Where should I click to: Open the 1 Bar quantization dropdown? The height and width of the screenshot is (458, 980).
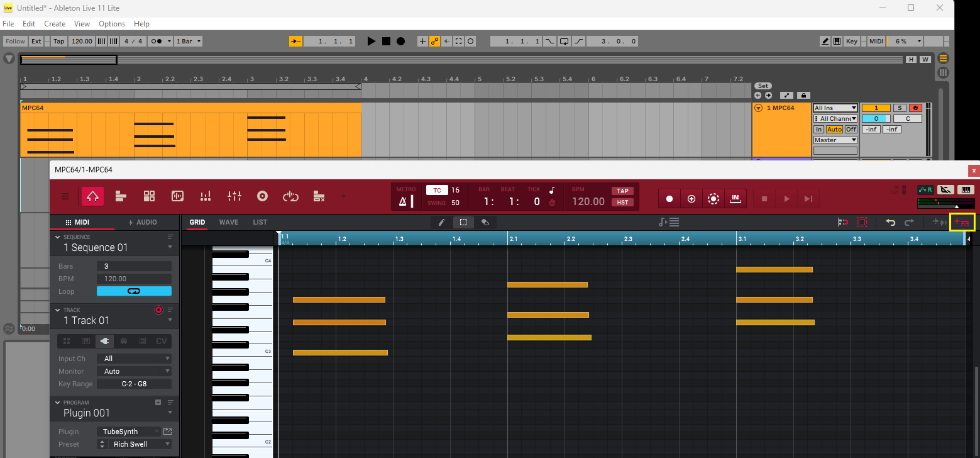189,41
